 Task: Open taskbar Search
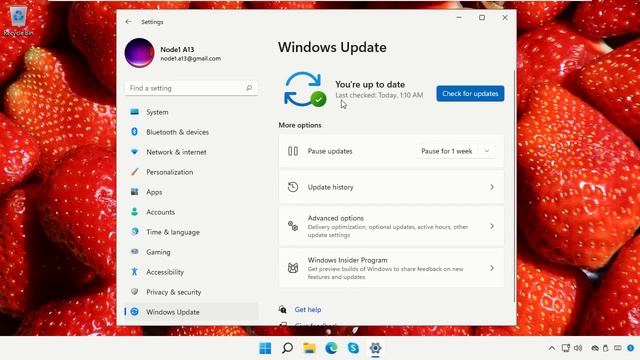click(x=287, y=348)
